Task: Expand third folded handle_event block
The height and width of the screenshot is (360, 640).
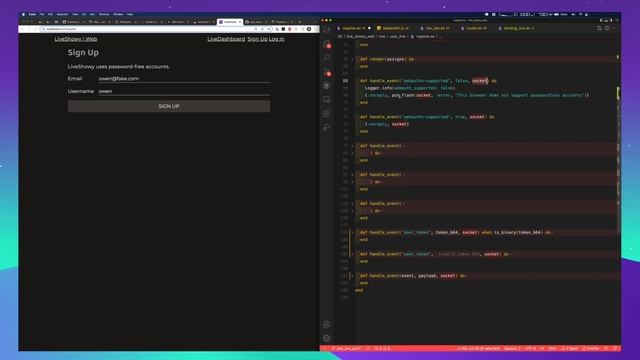Action: [x=353, y=203]
